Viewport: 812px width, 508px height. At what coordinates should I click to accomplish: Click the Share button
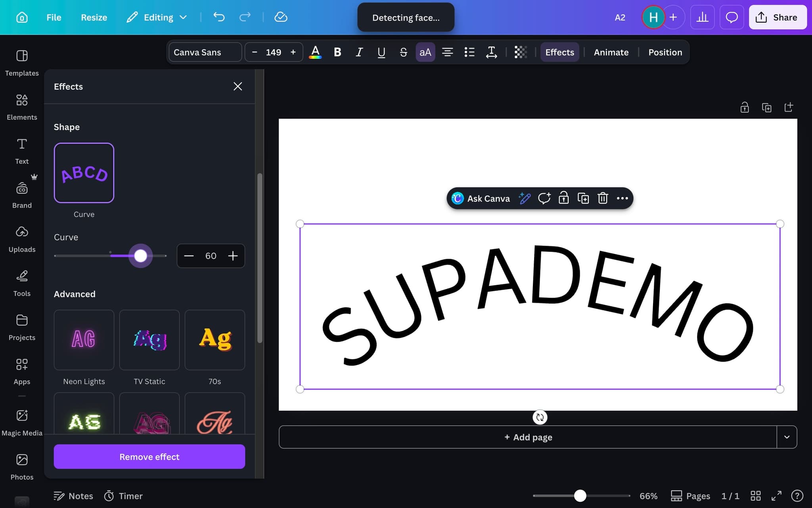(777, 17)
